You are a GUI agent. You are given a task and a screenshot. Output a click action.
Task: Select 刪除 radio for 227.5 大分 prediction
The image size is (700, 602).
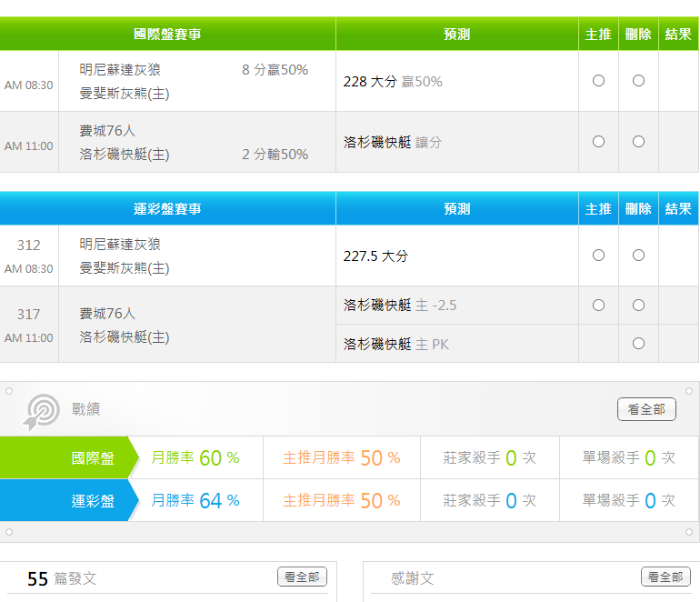[638, 256]
